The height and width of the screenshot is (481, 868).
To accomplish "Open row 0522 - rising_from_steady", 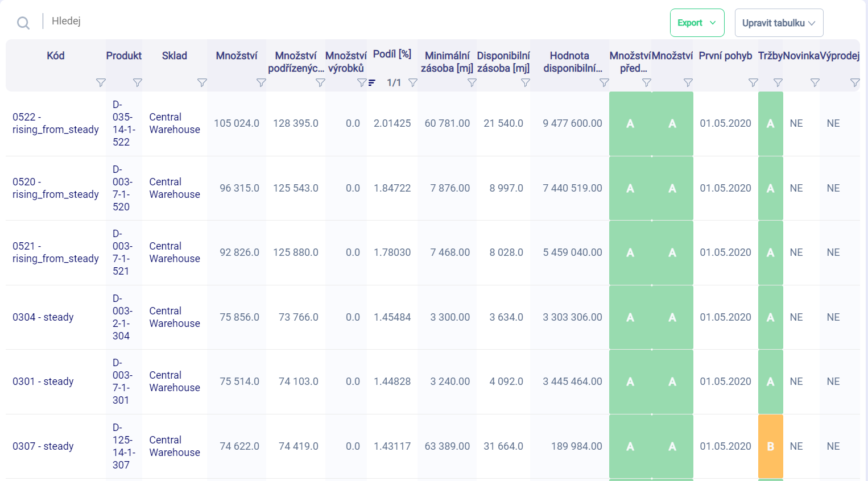I will [55, 123].
